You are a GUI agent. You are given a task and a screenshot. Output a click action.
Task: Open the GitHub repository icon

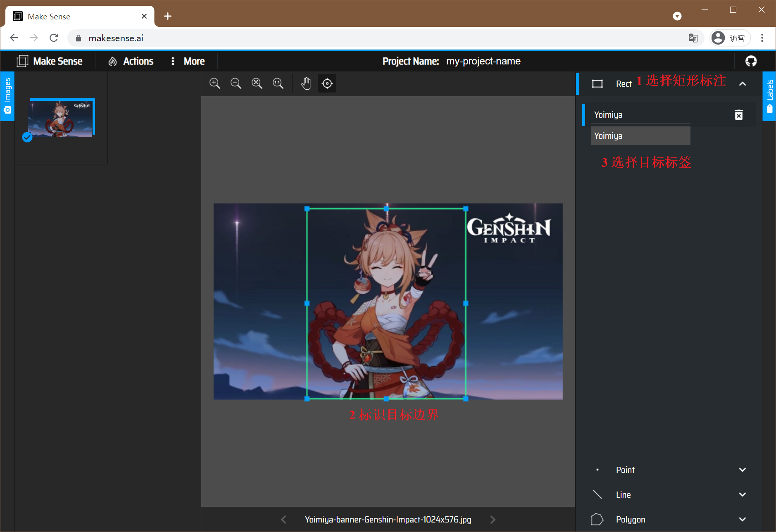(751, 61)
